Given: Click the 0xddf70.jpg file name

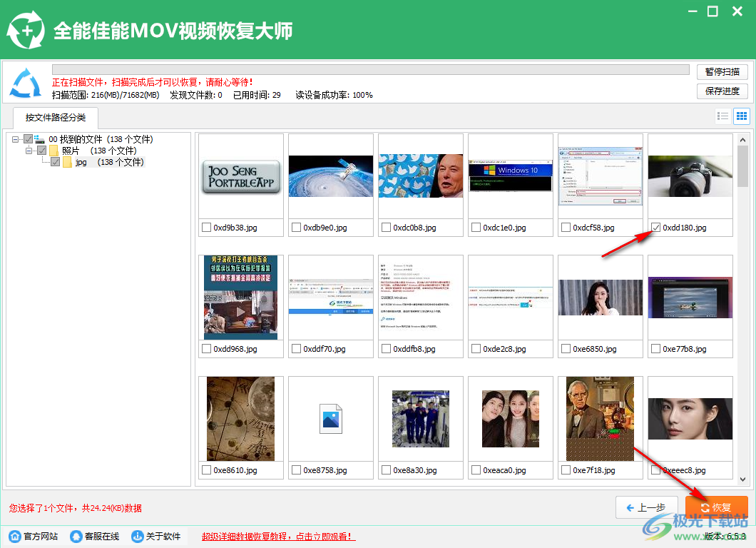Looking at the screenshot, I should pos(325,349).
